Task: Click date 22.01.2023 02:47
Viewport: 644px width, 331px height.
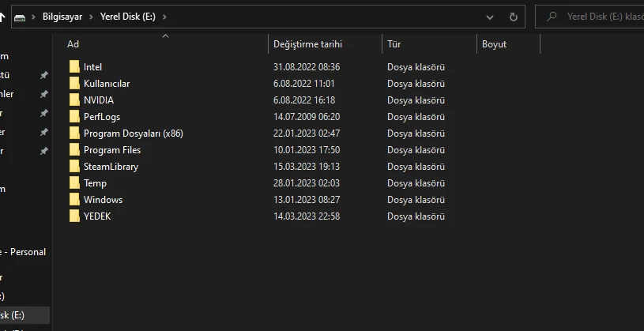Action: tap(307, 134)
